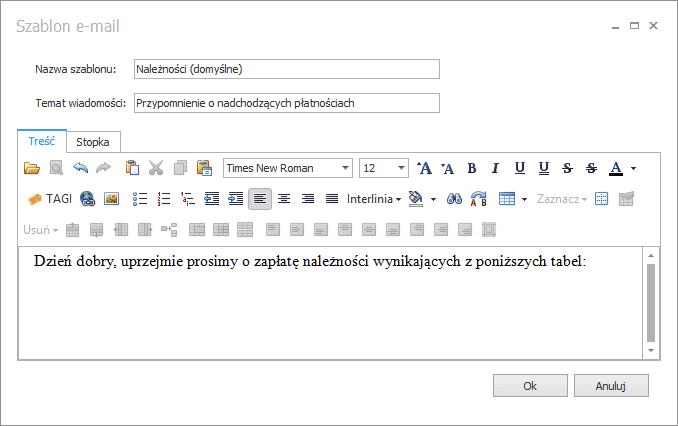Center align the text
The height and width of the screenshot is (426, 678).
284,199
